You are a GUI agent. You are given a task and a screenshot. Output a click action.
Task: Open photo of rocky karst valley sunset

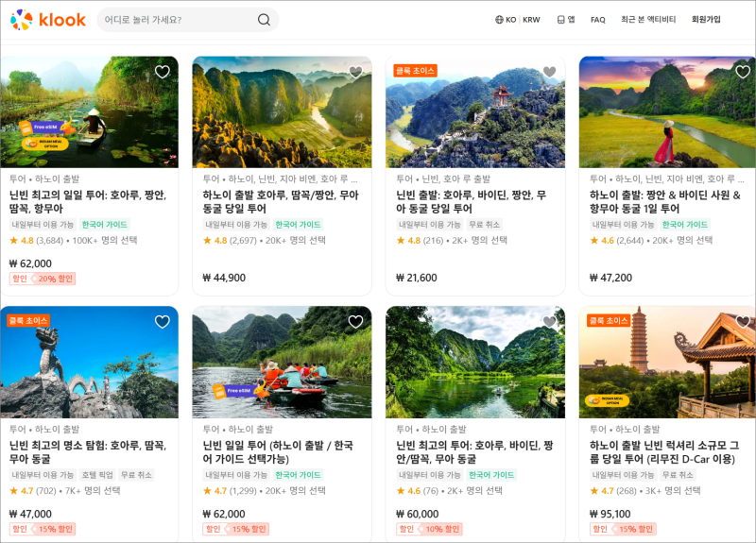pos(282,112)
